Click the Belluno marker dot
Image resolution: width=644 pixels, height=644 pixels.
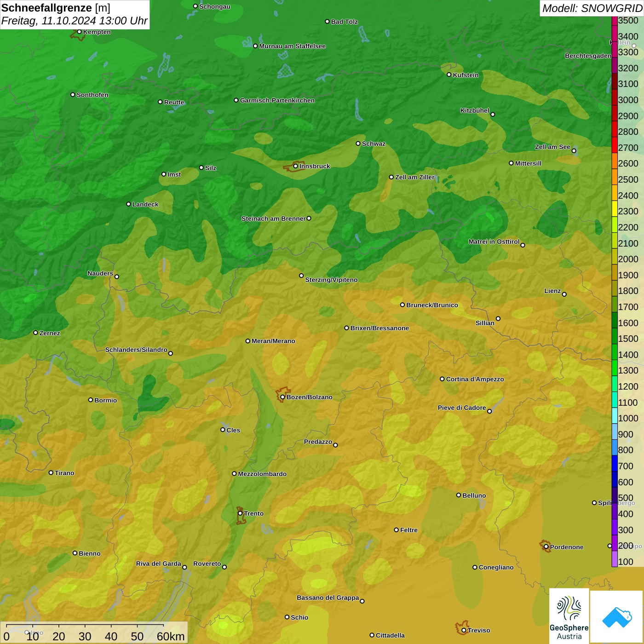(x=459, y=495)
